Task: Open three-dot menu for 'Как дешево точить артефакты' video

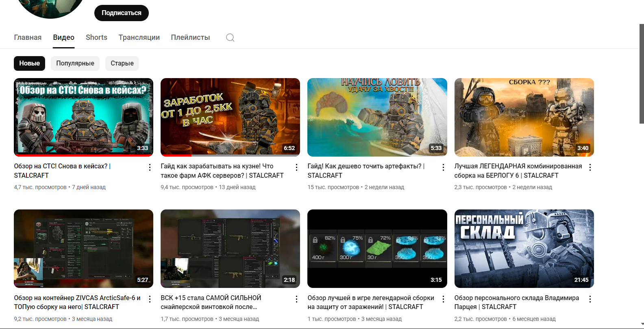Action: (443, 167)
